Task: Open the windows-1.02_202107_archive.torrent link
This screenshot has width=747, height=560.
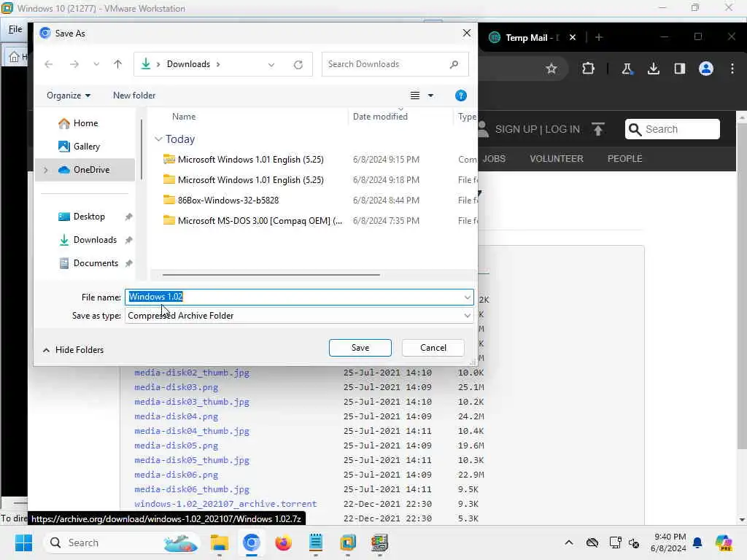Action: pyautogui.click(x=225, y=504)
